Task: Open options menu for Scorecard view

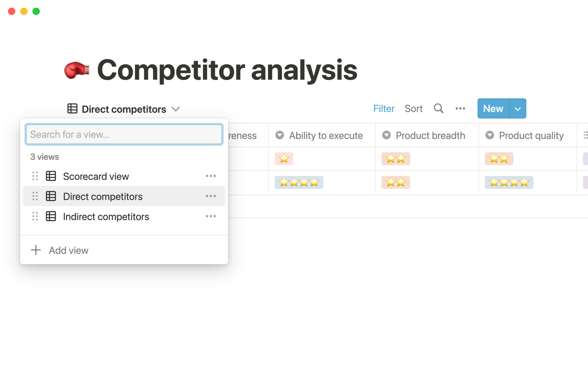Action: point(211,176)
